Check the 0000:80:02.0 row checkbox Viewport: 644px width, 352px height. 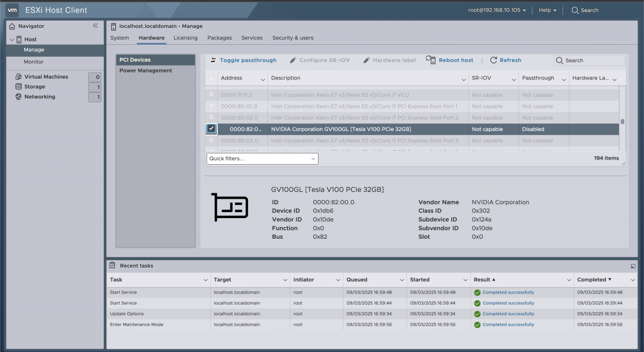click(211, 117)
